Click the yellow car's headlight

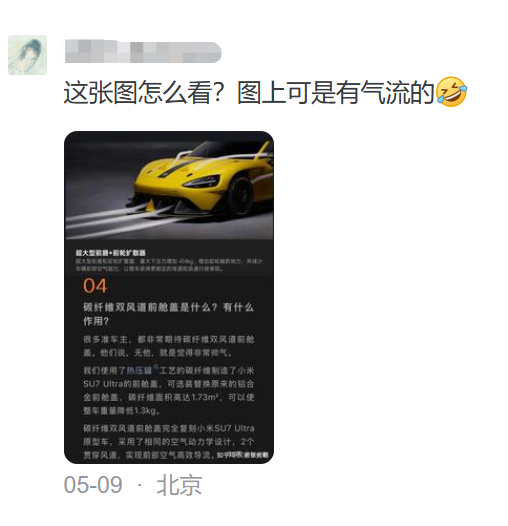[x=203, y=181]
